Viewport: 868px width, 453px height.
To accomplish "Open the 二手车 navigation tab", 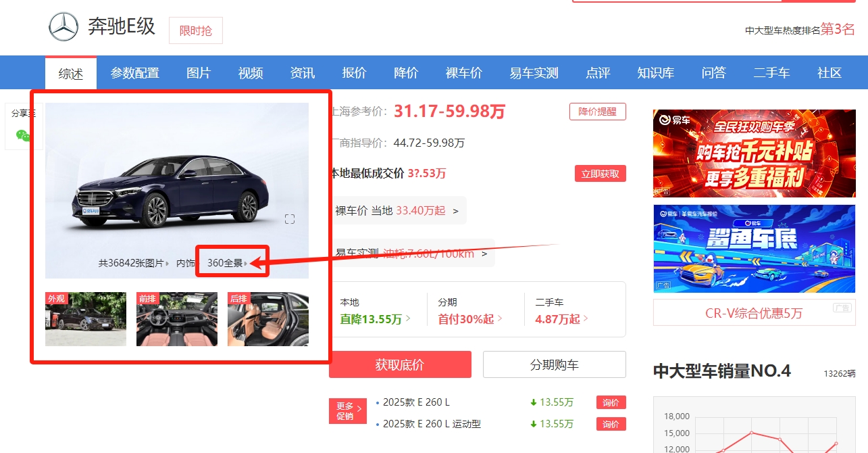I will tap(771, 73).
